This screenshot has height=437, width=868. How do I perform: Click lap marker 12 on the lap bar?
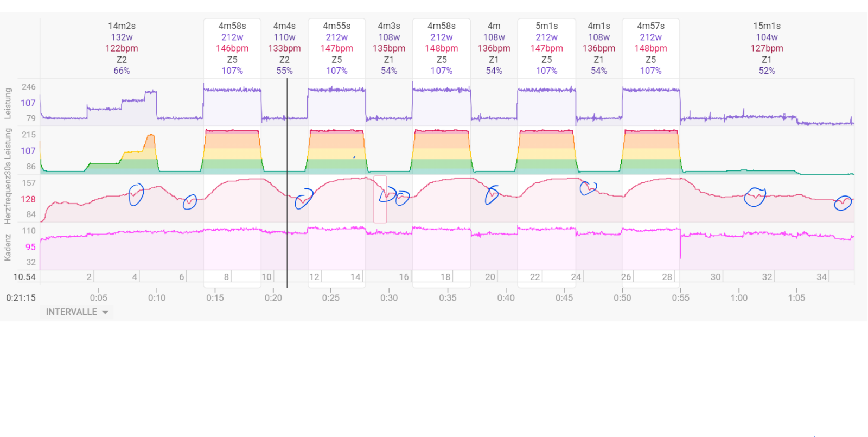(314, 277)
